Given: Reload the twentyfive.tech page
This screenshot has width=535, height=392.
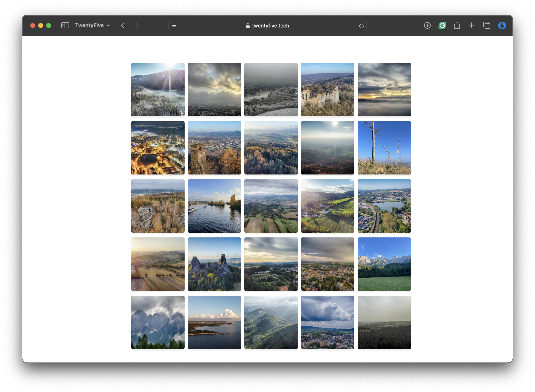Looking at the screenshot, I should (361, 25).
